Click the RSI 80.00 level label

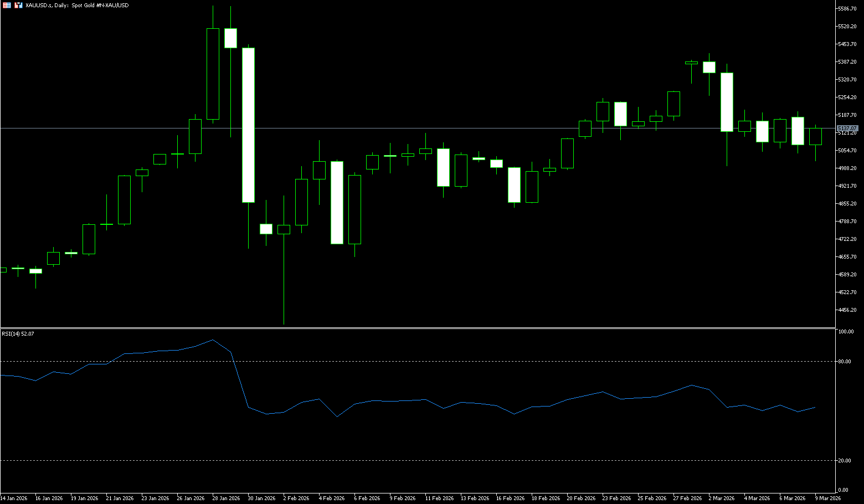[x=846, y=362]
